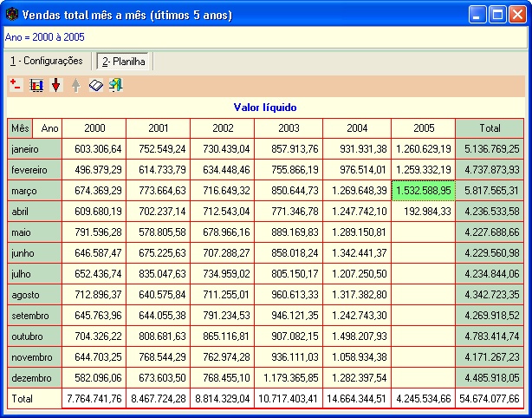
Task: Select the fevereiro row header
Action: (x=35, y=170)
